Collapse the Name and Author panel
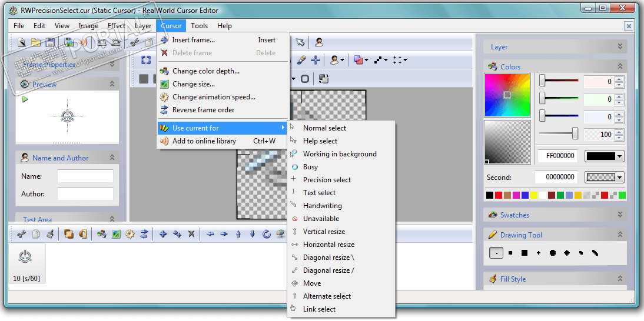The image size is (644, 321). [112, 158]
